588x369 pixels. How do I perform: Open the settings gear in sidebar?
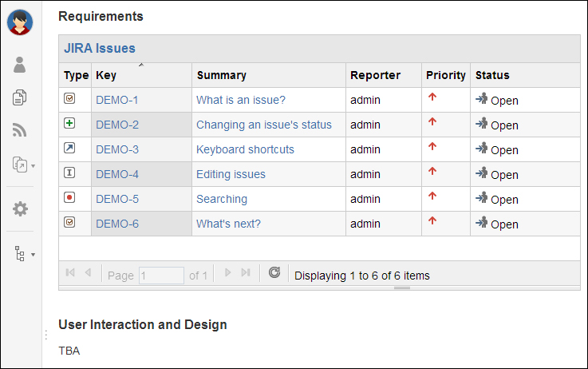20,208
